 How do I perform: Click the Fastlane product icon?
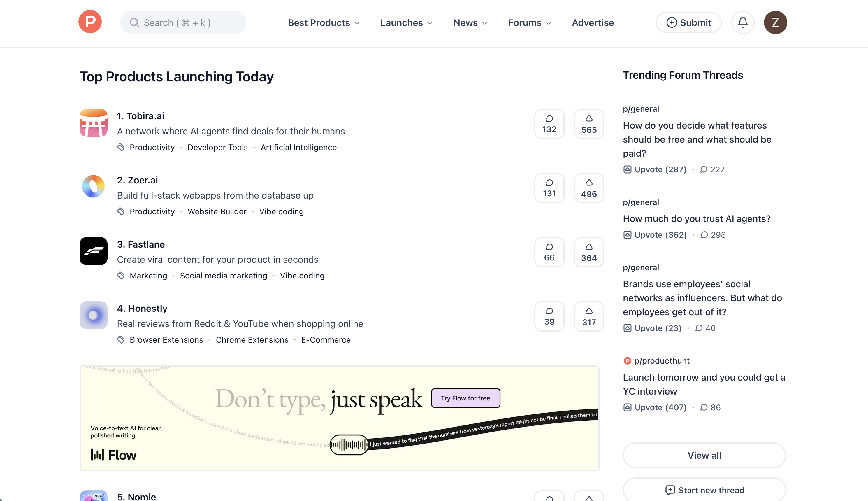94,251
